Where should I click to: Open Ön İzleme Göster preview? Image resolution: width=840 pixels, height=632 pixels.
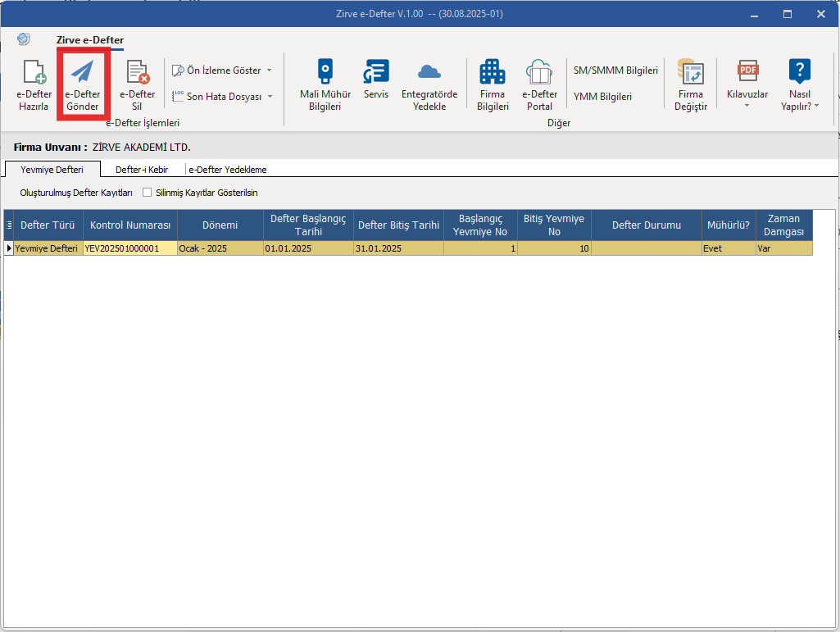tap(216, 70)
